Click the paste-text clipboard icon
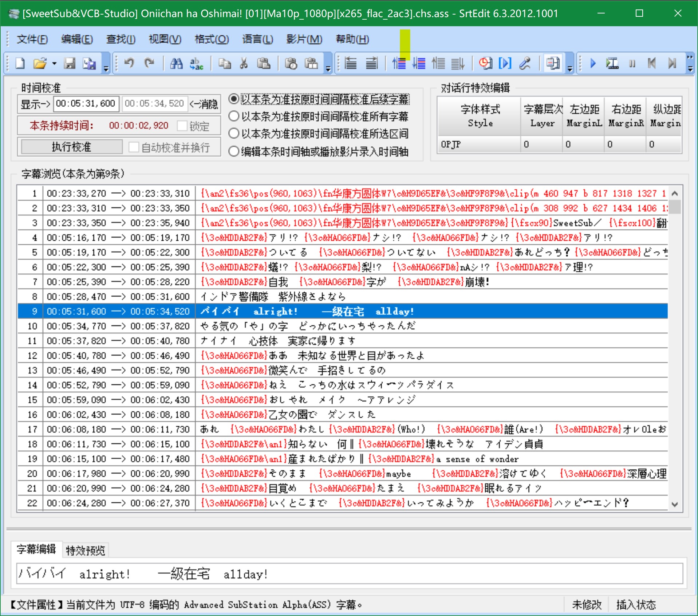Screen dimensions: 698x616 [311, 64]
